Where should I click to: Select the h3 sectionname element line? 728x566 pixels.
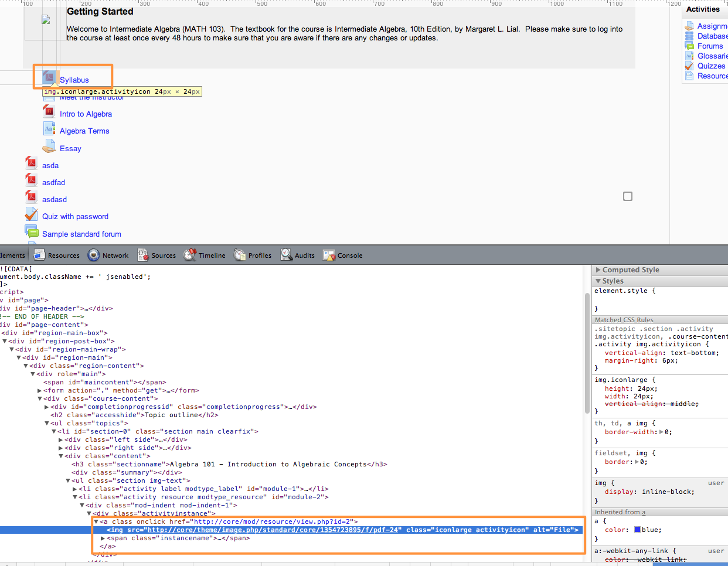[230, 464]
